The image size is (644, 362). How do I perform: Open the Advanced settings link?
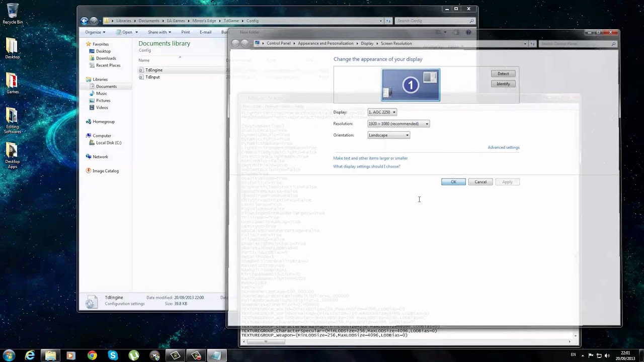point(504,147)
